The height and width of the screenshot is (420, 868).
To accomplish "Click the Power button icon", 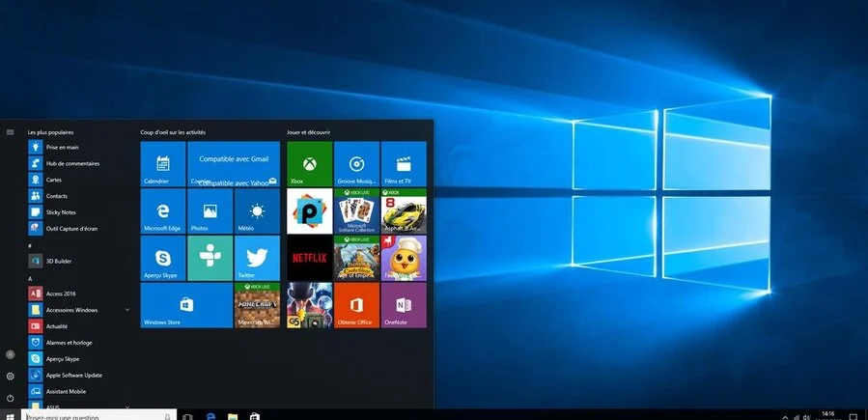I will click(x=10, y=398).
